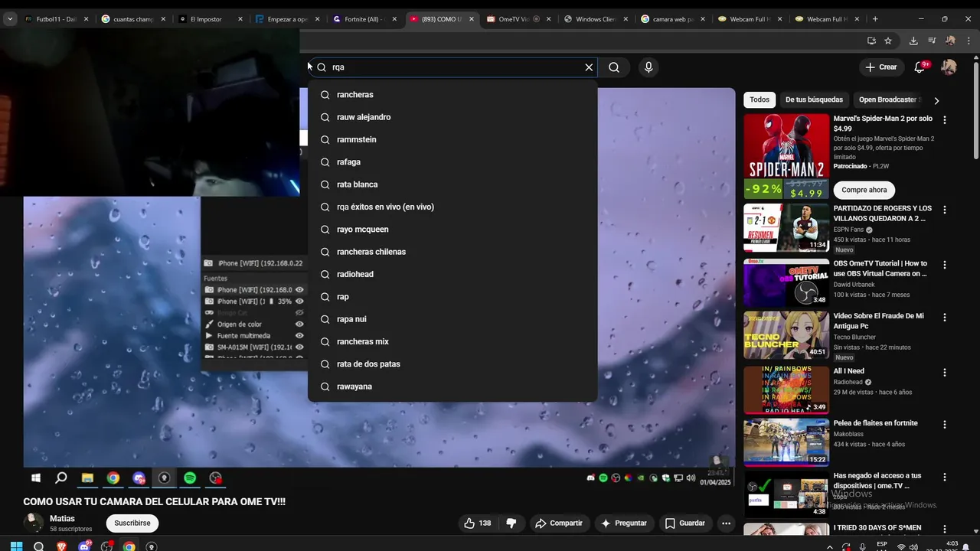The image size is (980, 551).
Task: Open the tab search dropdown arrow
Action: click(10, 19)
